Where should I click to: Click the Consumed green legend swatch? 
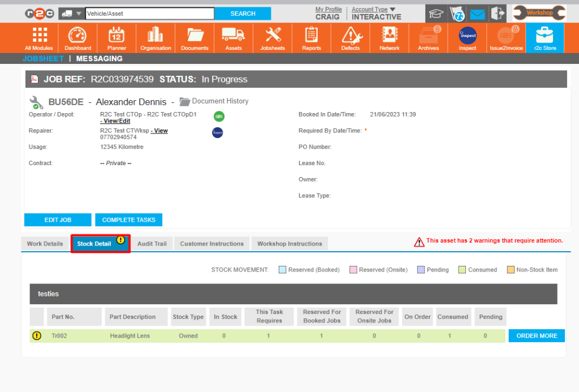(463, 270)
